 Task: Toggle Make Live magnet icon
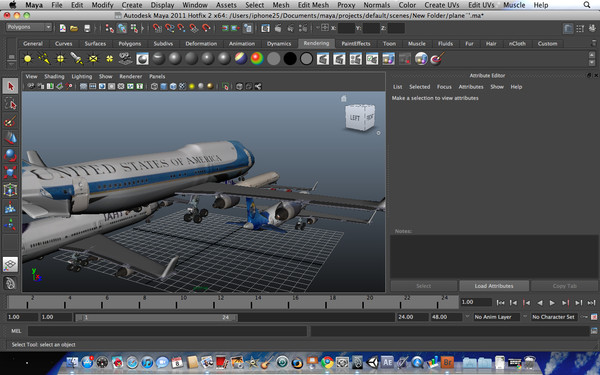point(206,28)
